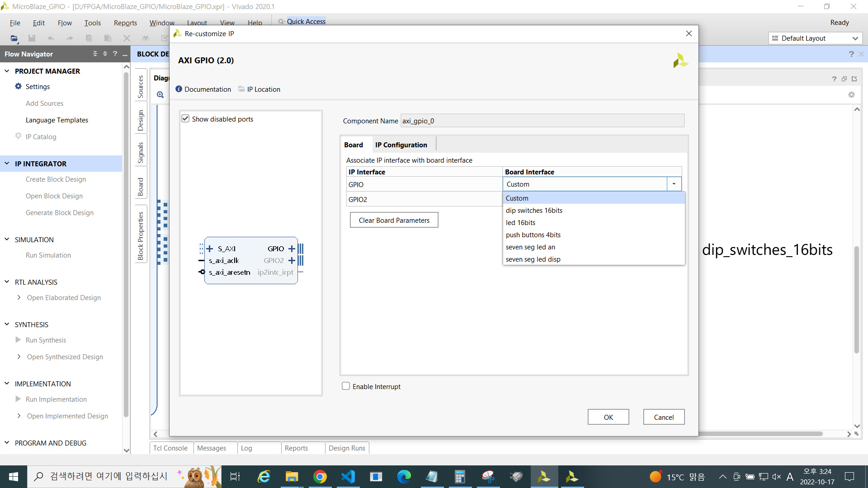
Task: Click the Open Project toolbar icon
Action: (14, 38)
